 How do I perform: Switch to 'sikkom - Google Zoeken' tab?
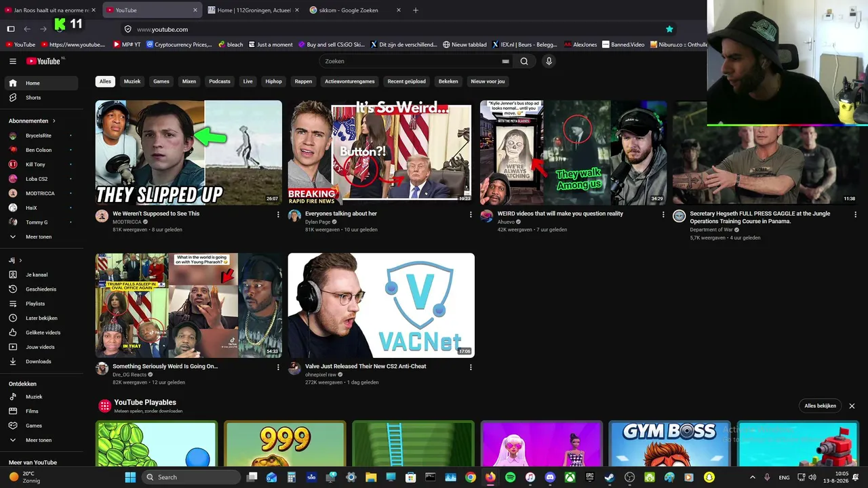pyautogui.click(x=355, y=10)
